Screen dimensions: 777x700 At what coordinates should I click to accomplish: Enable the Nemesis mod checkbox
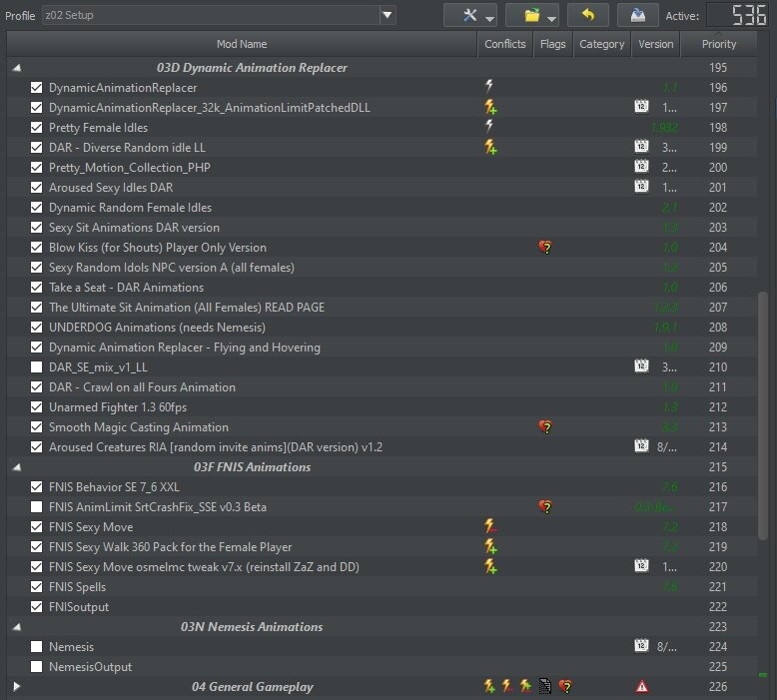tap(36, 646)
